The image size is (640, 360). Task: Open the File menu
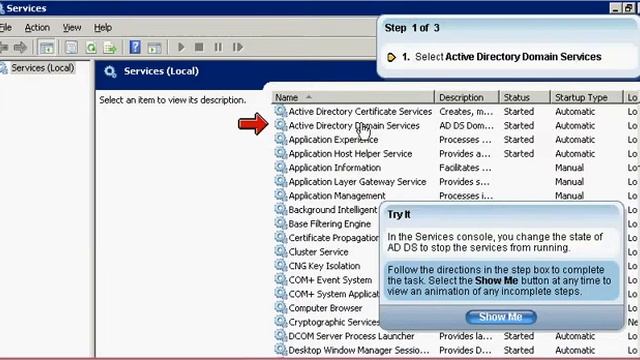(x=6, y=28)
